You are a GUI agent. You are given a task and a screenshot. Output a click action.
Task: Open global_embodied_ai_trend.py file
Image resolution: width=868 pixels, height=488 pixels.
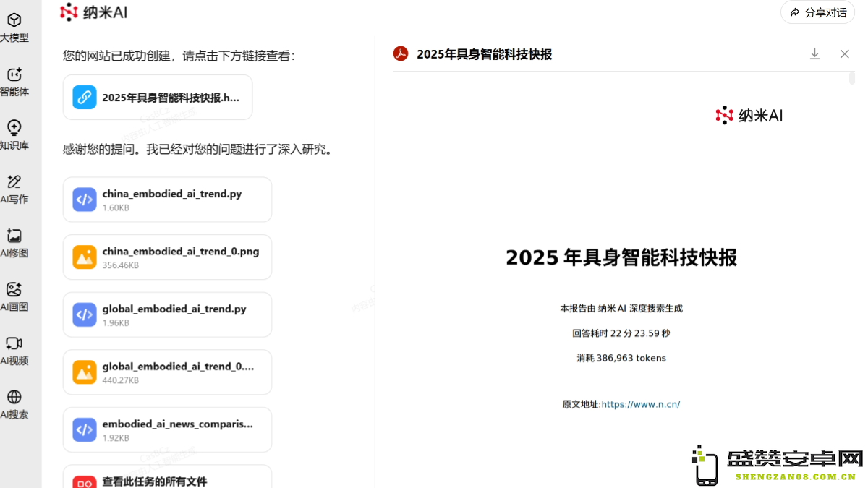point(167,314)
